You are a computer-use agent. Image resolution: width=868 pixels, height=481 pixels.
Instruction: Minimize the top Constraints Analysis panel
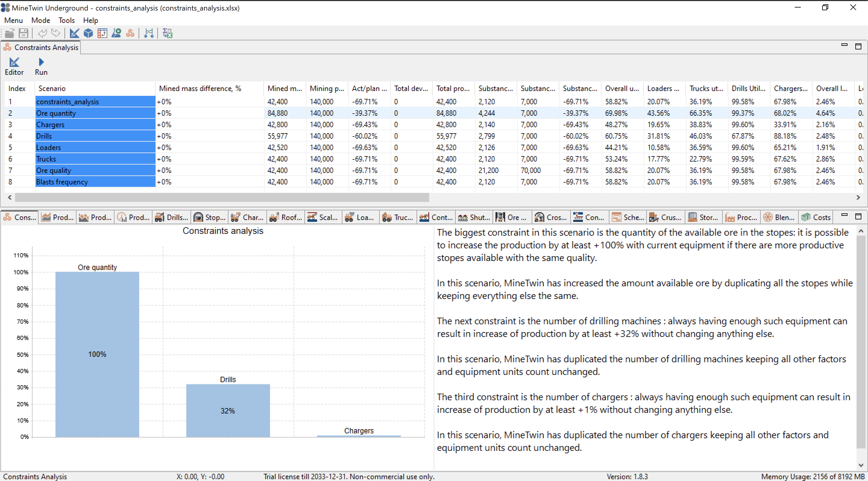844,46
